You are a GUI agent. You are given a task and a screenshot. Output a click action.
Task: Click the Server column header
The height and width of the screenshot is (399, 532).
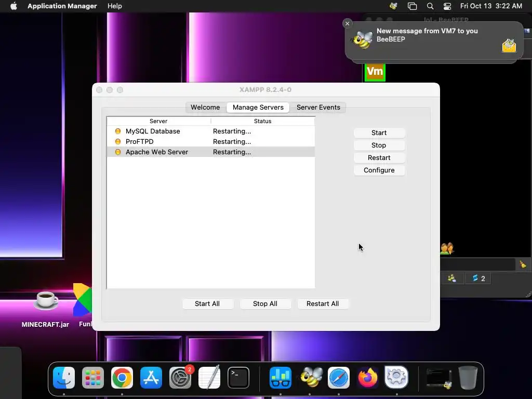pos(158,121)
